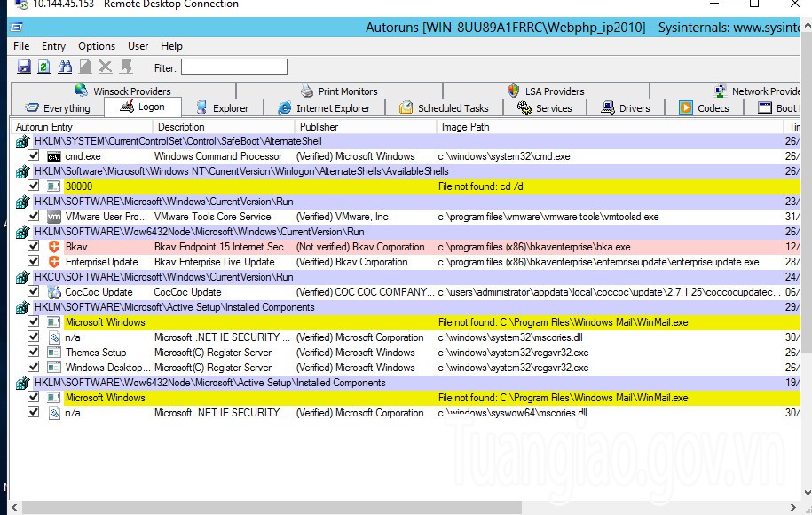The width and height of the screenshot is (812, 515).
Task: Uncheck the Themes Setup entry
Action: coord(34,352)
